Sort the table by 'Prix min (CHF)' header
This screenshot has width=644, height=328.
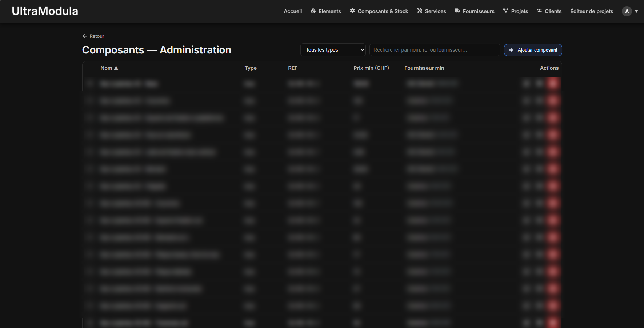[371, 68]
